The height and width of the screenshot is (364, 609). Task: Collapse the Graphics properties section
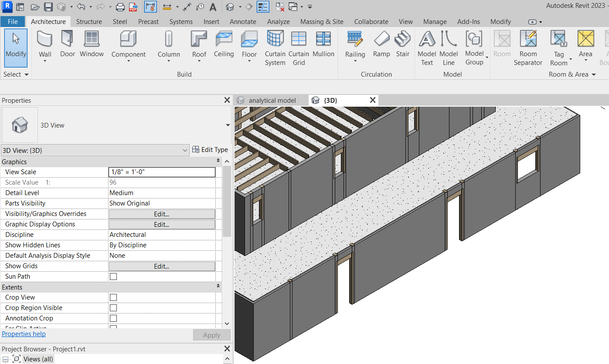218,162
